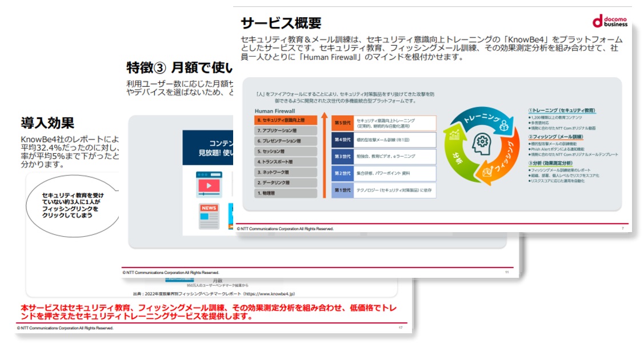Select the 6. プレゼンテーション層 row
The height and width of the screenshot is (347, 644).
click(x=286, y=141)
